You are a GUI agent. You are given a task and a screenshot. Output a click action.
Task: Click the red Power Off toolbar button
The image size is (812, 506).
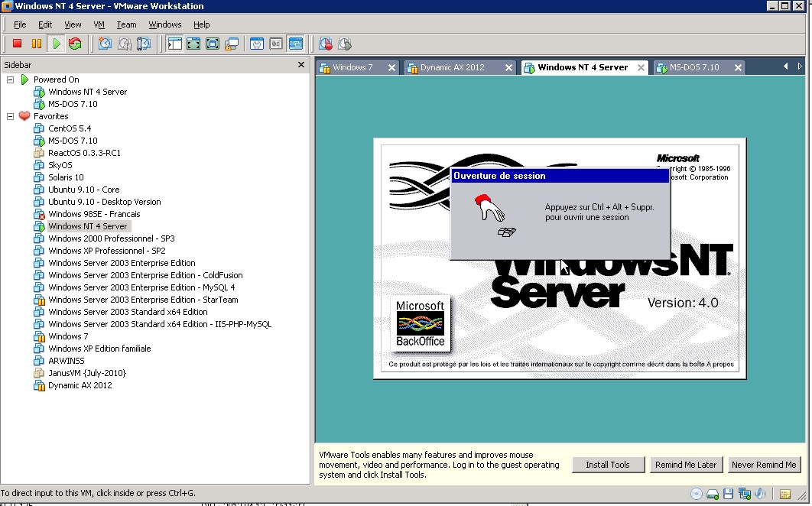17,44
